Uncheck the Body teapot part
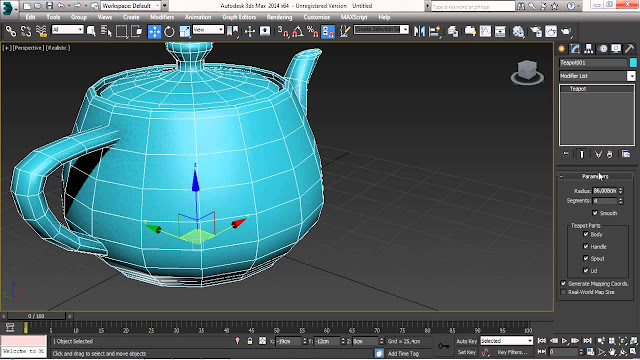Screen dimensions: 640x360 point(586,234)
